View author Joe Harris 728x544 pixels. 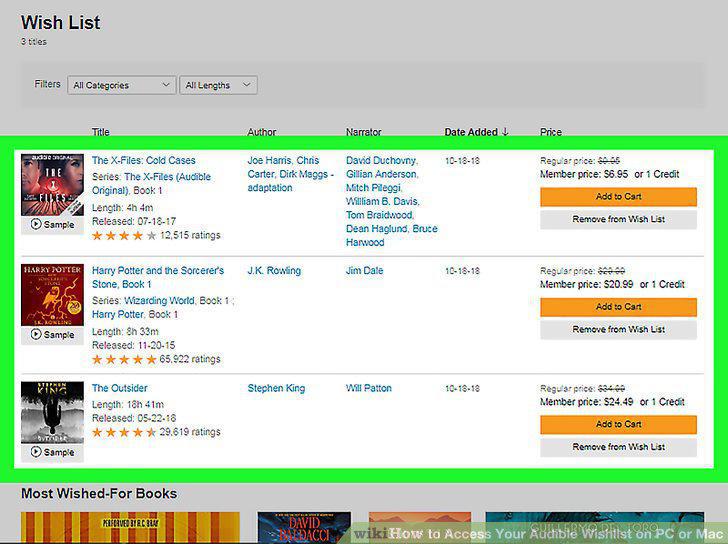tap(269, 160)
